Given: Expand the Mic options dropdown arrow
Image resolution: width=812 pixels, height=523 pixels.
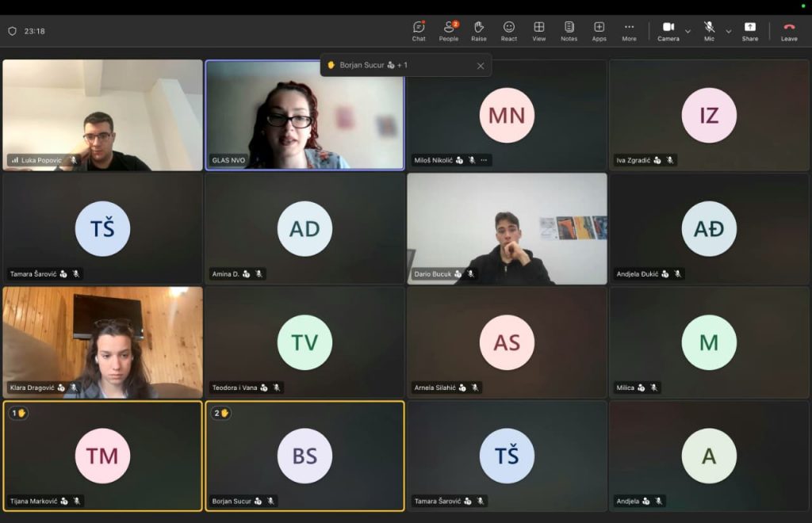Looking at the screenshot, I should pos(728,31).
